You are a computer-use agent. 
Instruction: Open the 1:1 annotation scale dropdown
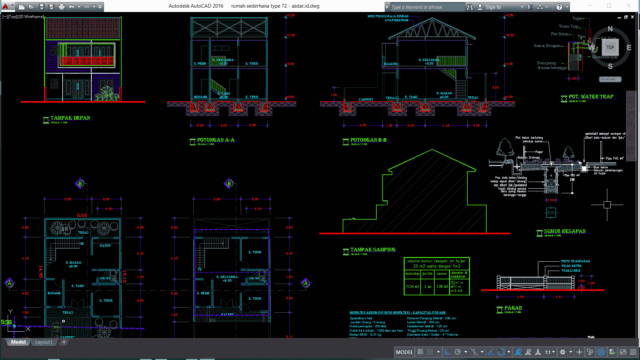coord(550,352)
